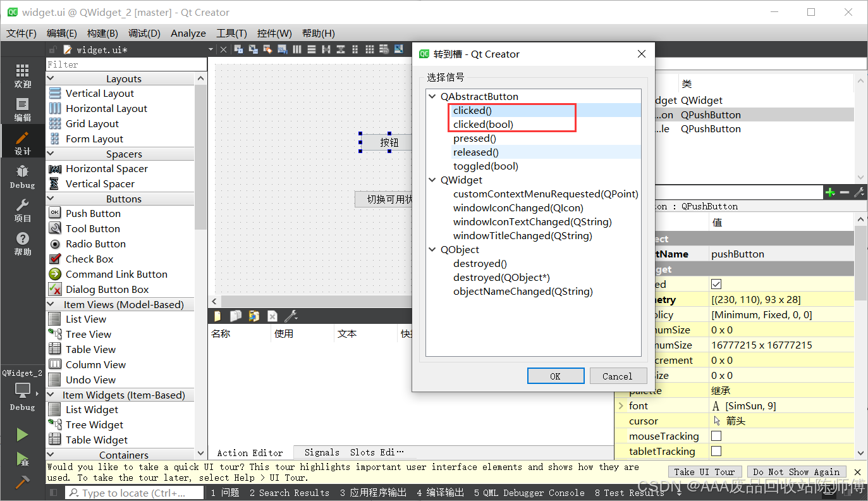Open Debug mode with bug icon
Image resolution: width=868 pixels, height=501 pixels.
(22, 176)
